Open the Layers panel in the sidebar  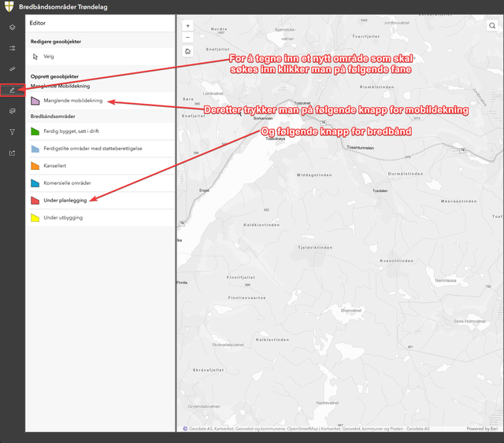click(13, 28)
